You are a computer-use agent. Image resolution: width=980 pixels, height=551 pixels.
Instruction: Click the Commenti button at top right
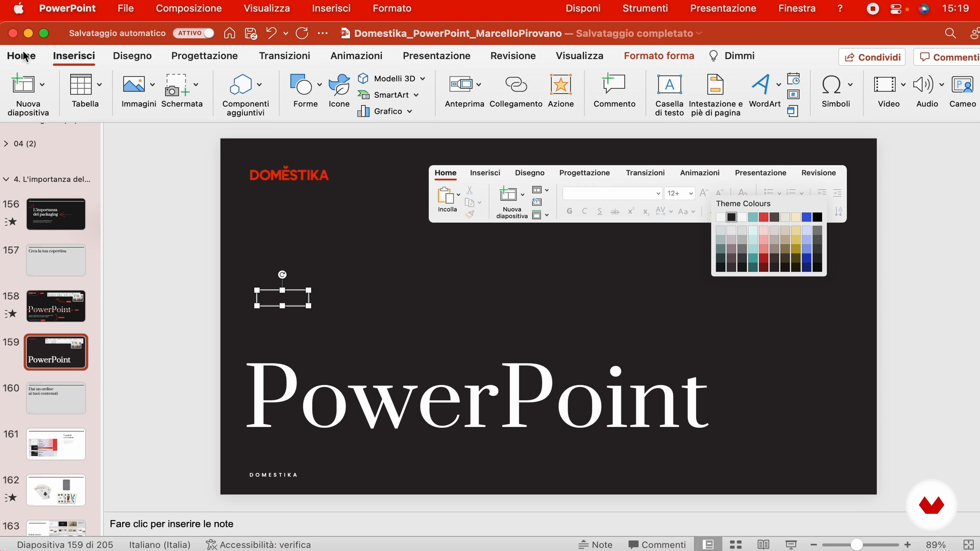(947, 57)
